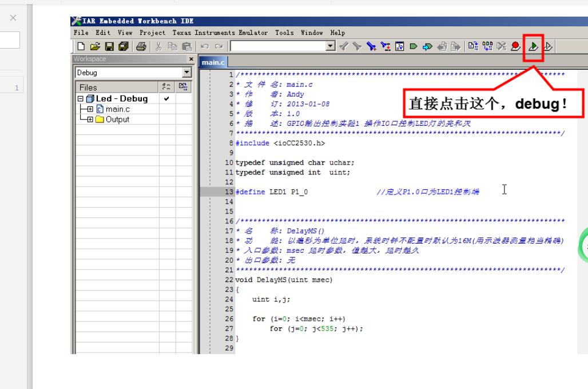The height and width of the screenshot is (389, 588).
Task: Click the Stop Build toolbar icon
Action: click(502, 46)
